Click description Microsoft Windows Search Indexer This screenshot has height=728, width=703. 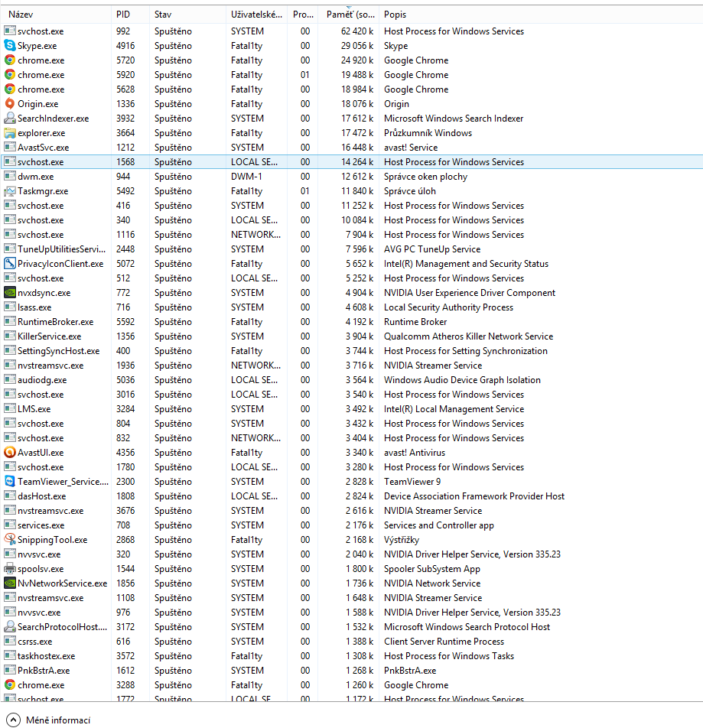point(454,118)
